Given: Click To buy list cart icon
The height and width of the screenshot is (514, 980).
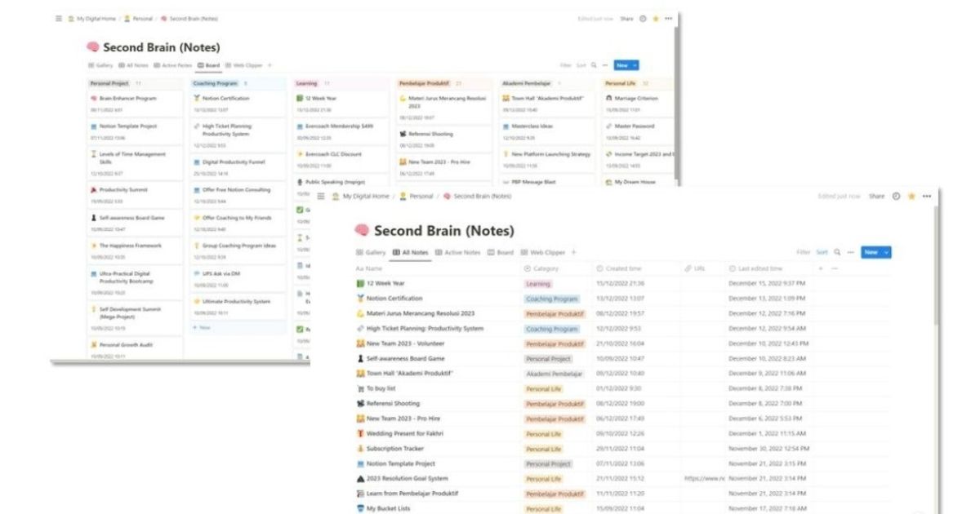Looking at the screenshot, I should [360, 388].
